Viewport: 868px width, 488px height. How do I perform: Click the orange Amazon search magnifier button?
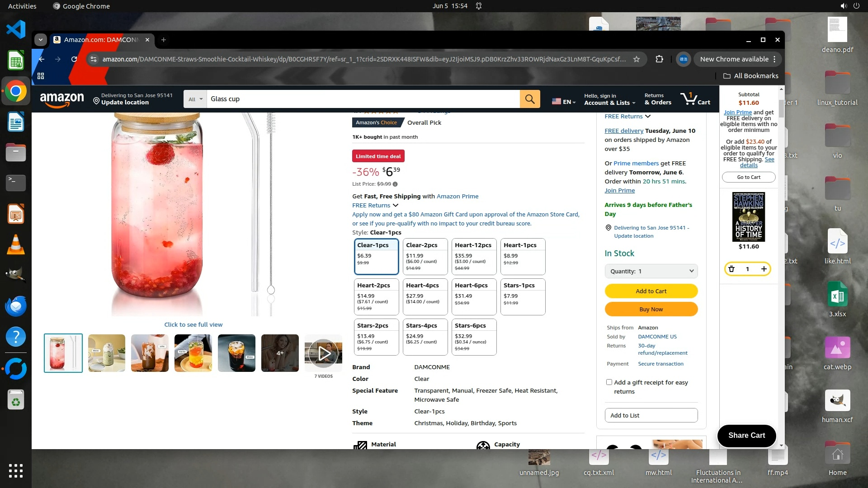pyautogui.click(x=530, y=99)
